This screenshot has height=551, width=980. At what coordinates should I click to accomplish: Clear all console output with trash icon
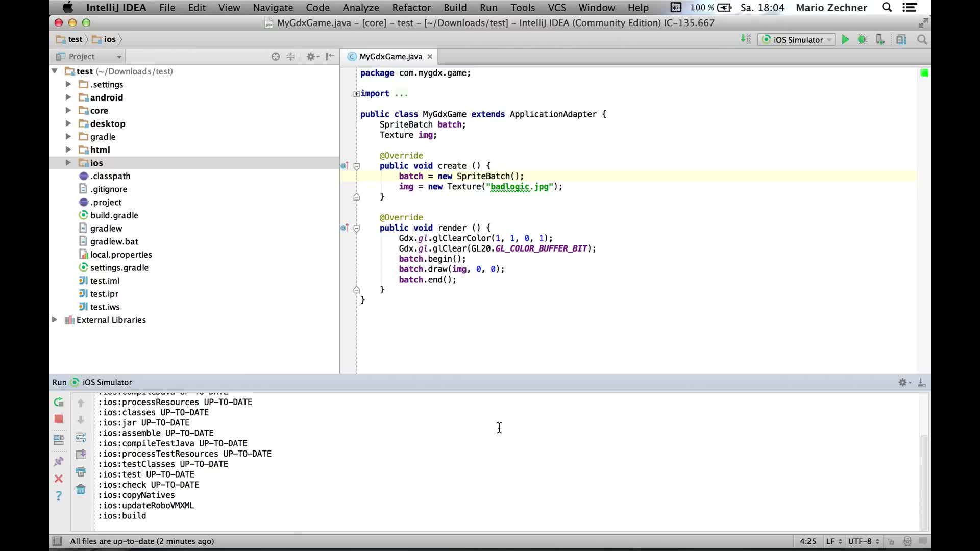81,489
